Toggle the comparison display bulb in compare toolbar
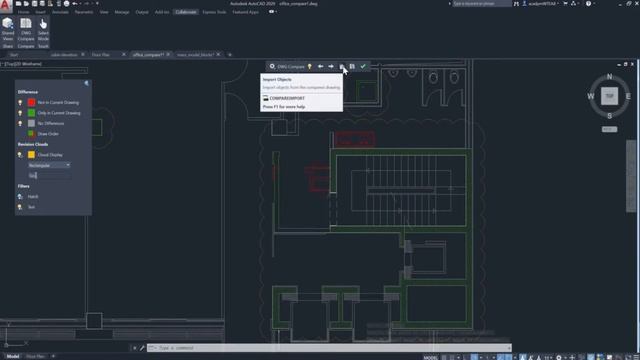 tap(309, 66)
